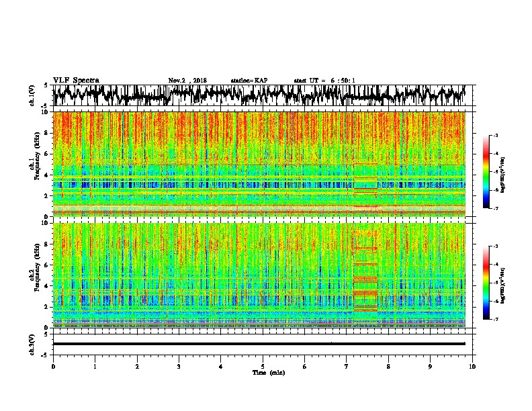532x411 pixels.
Task: Click the "Time (min)" axis label
Action: 269,373
